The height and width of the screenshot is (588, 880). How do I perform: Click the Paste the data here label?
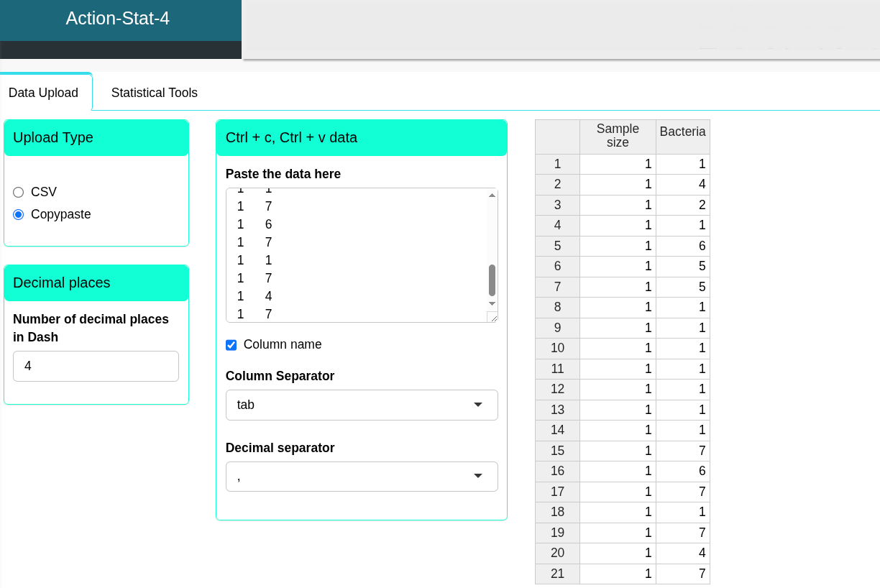click(283, 174)
